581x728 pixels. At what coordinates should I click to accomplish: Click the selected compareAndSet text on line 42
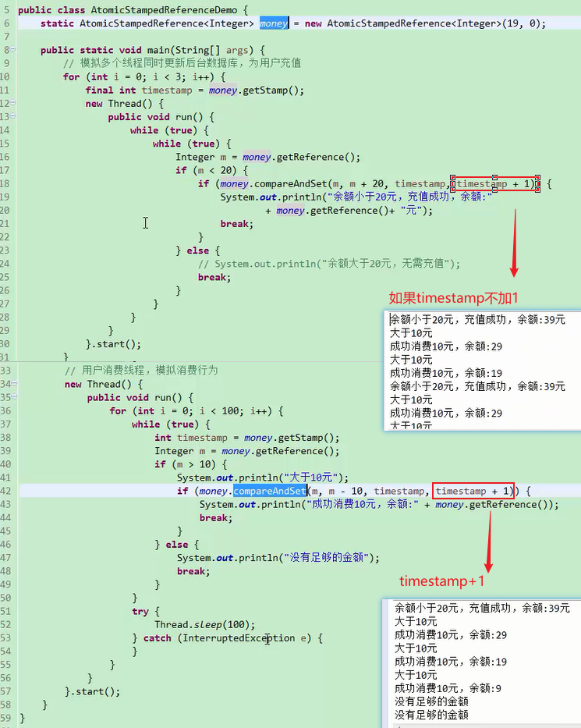[269, 491]
